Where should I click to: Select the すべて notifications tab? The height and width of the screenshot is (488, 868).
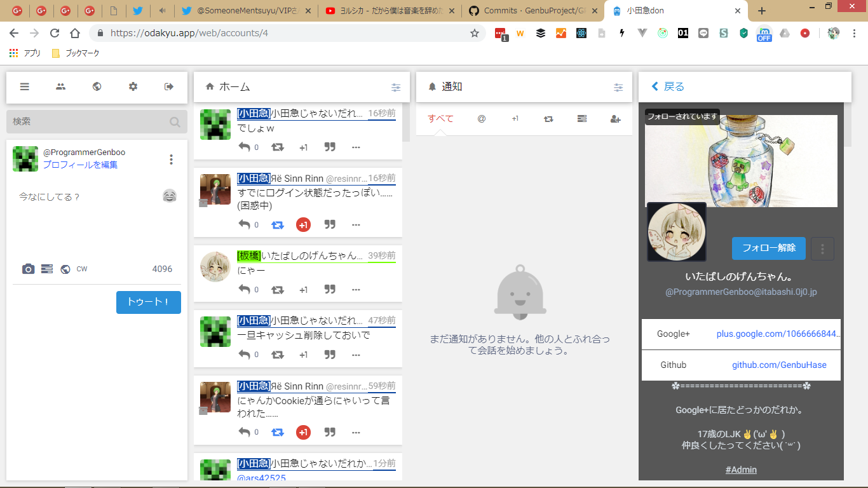tap(440, 119)
